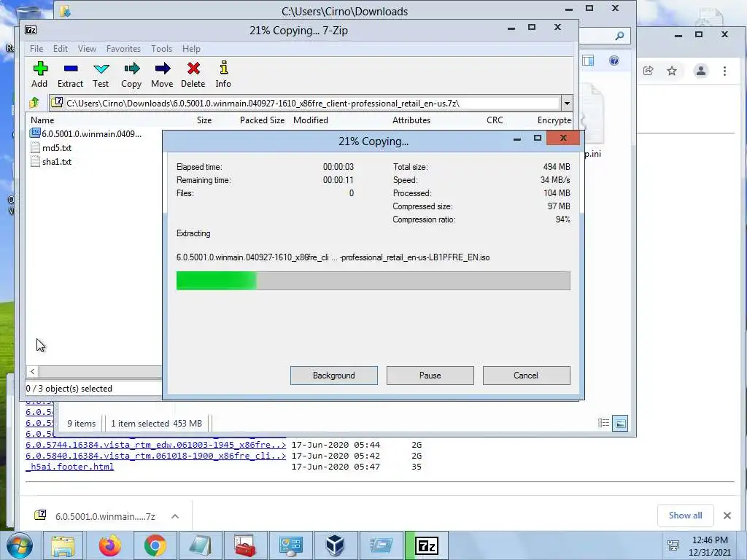
Task: Open File Explorer from the taskbar
Action: [63, 545]
